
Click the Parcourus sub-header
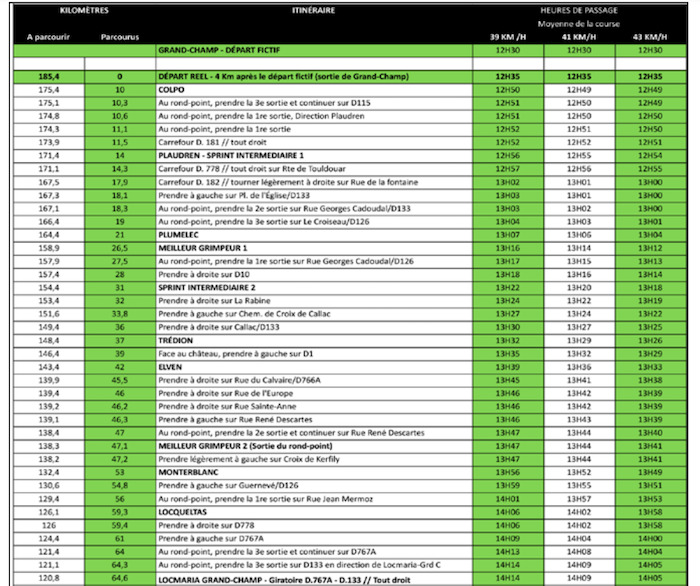click(x=120, y=37)
